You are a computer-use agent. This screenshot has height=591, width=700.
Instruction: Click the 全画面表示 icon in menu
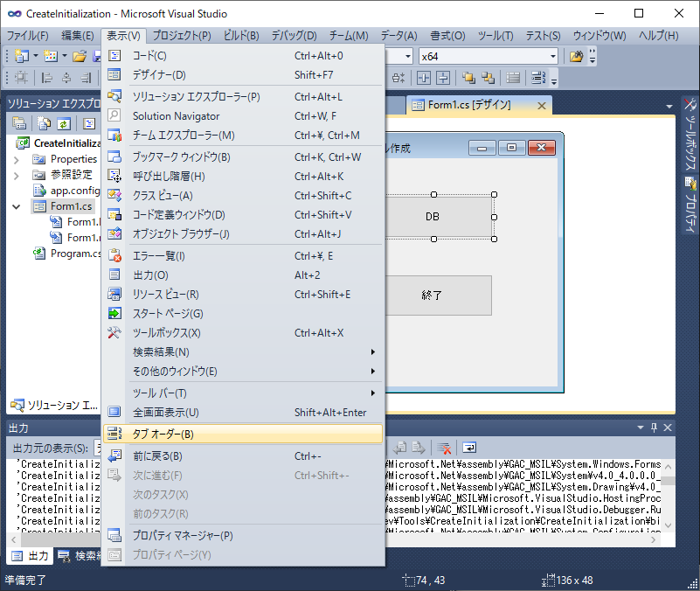tap(114, 412)
